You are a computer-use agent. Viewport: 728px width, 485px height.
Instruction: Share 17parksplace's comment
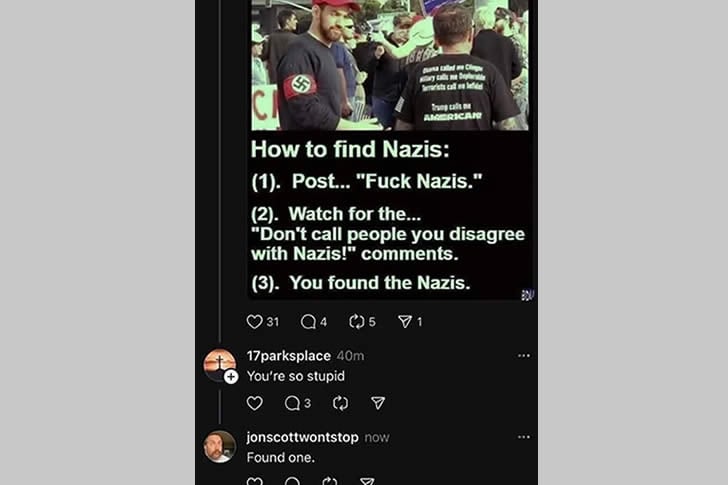click(378, 403)
